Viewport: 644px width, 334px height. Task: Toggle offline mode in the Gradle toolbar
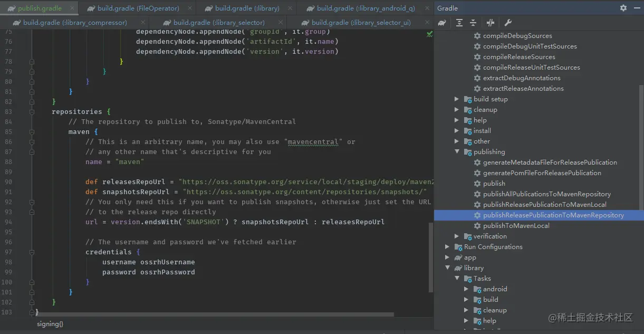491,23
